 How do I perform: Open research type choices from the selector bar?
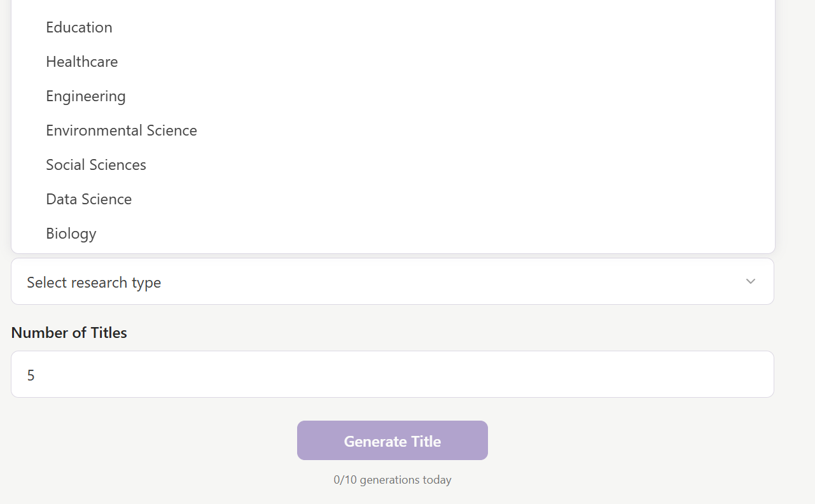click(392, 281)
